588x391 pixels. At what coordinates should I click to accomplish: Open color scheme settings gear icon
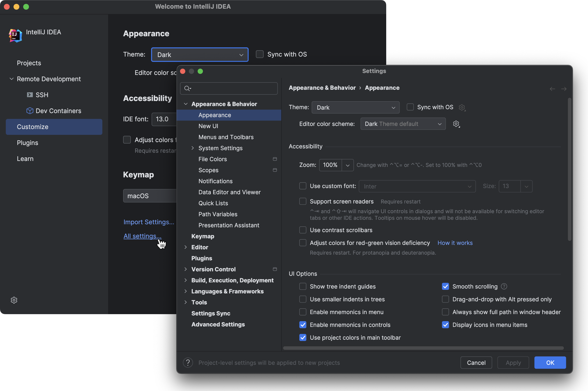tap(456, 124)
